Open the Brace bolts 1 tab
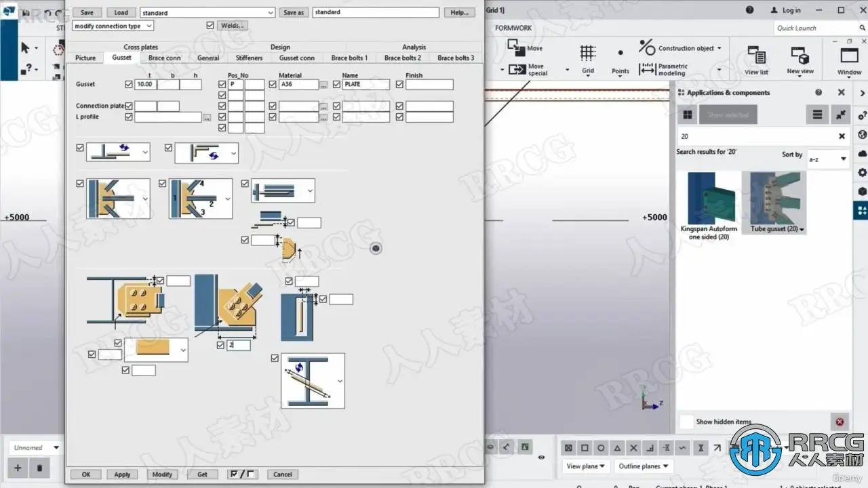Viewport: 868px width, 488px height. pyautogui.click(x=349, y=58)
